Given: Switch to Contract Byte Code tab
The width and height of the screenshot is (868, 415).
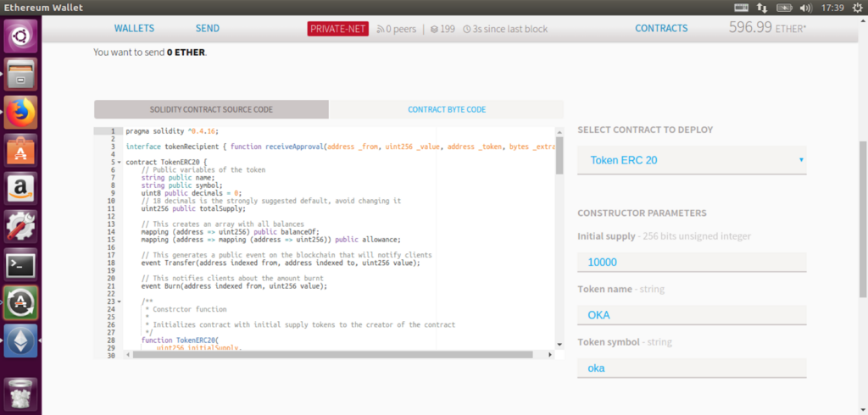Looking at the screenshot, I should [x=447, y=109].
